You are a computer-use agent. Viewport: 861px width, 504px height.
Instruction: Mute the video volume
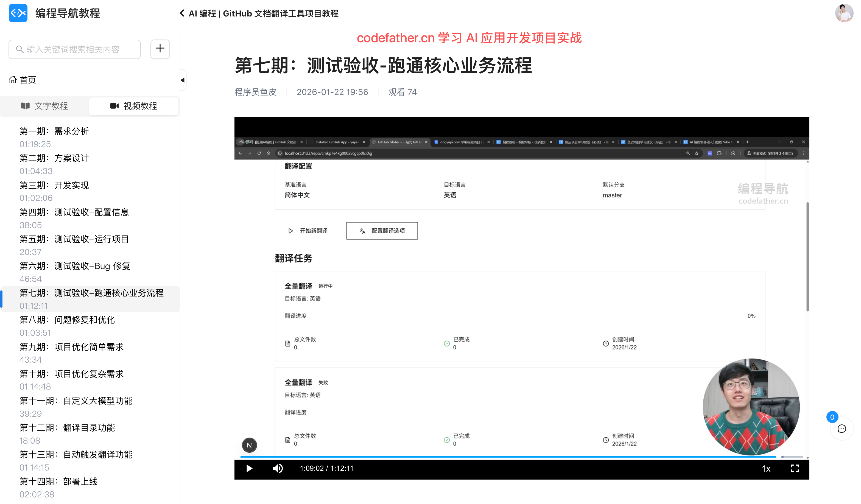(x=278, y=468)
